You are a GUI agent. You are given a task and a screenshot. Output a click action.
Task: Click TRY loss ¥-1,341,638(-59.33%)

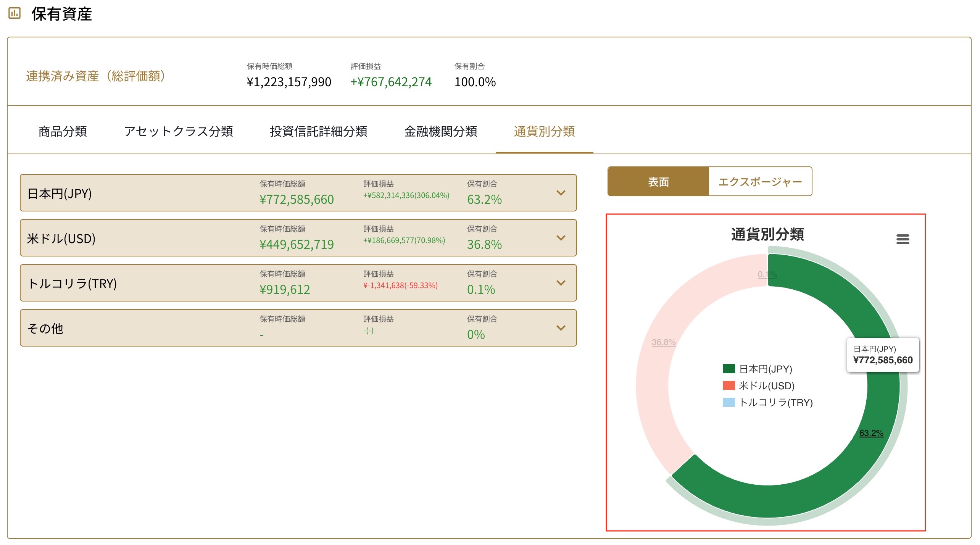pos(400,285)
